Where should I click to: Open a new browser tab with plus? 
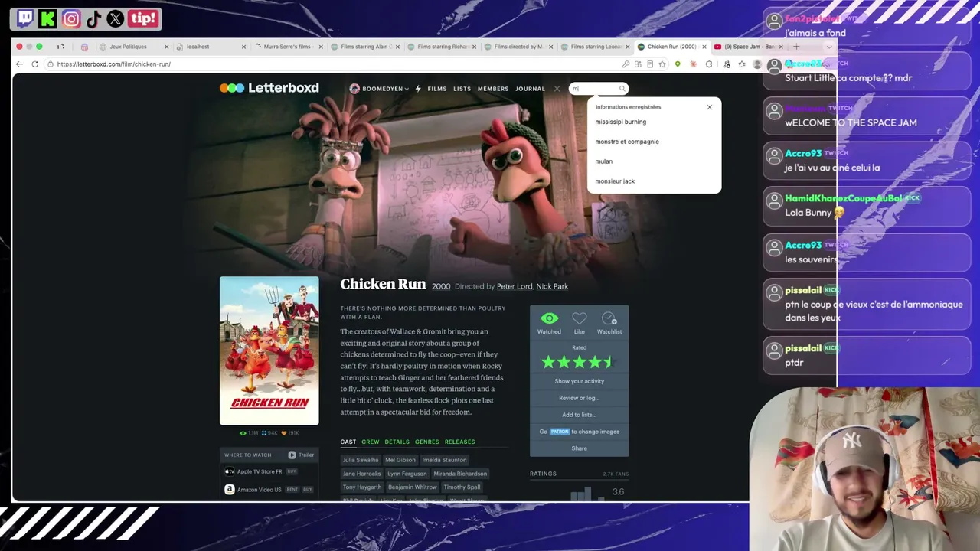pos(796,47)
